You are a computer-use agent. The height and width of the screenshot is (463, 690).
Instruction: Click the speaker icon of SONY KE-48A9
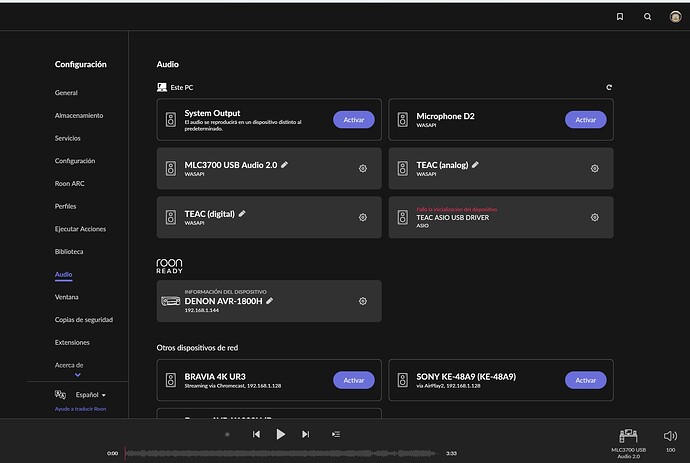pos(403,380)
